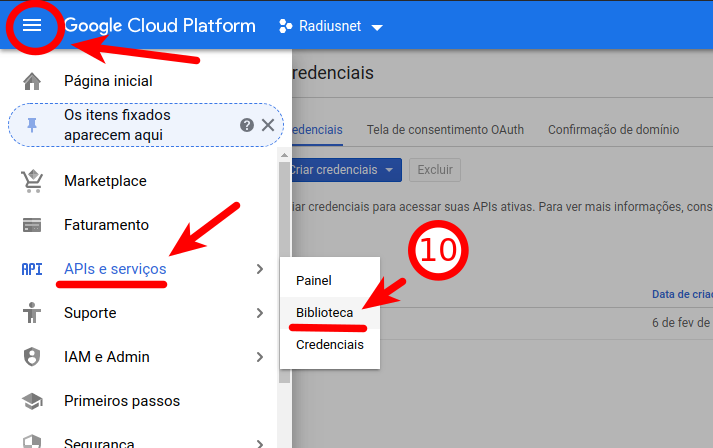The width and height of the screenshot is (713, 448).
Task: Click the IAM e Admin shield icon
Action: pyautogui.click(x=32, y=357)
